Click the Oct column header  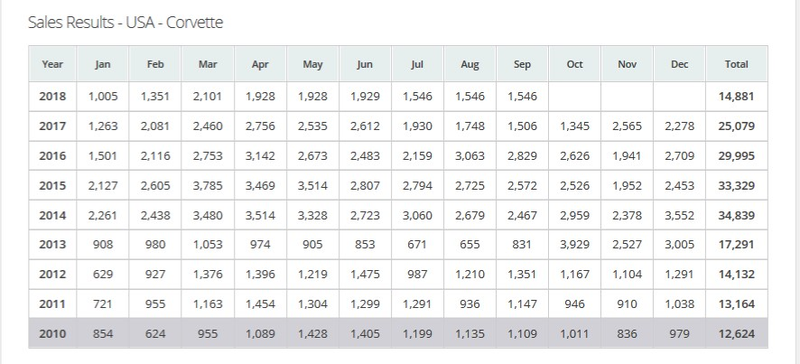click(574, 64)
